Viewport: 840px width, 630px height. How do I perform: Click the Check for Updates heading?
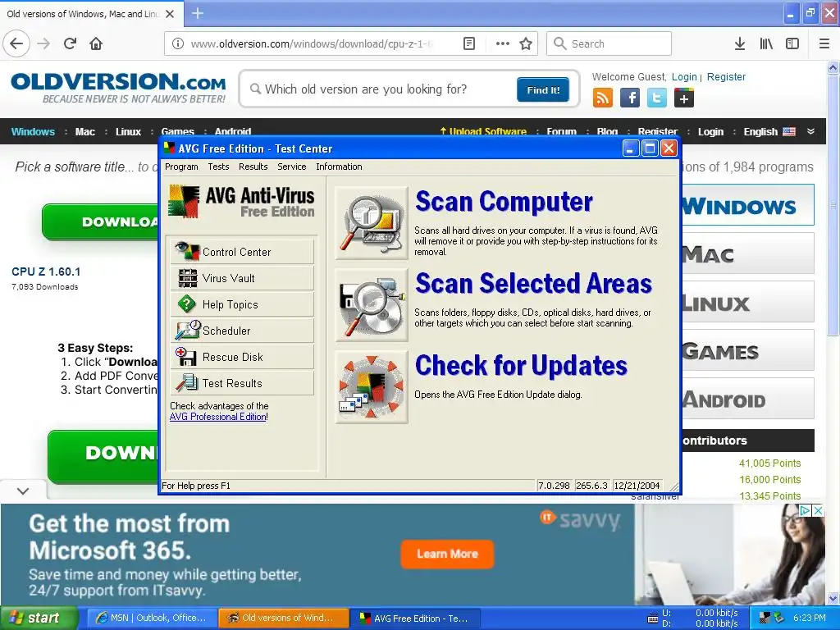[521, 365]
